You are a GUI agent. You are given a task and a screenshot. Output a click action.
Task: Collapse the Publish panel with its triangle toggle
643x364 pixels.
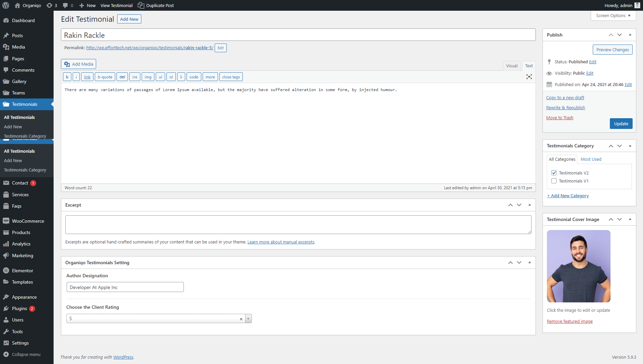[x=630, y=35]
